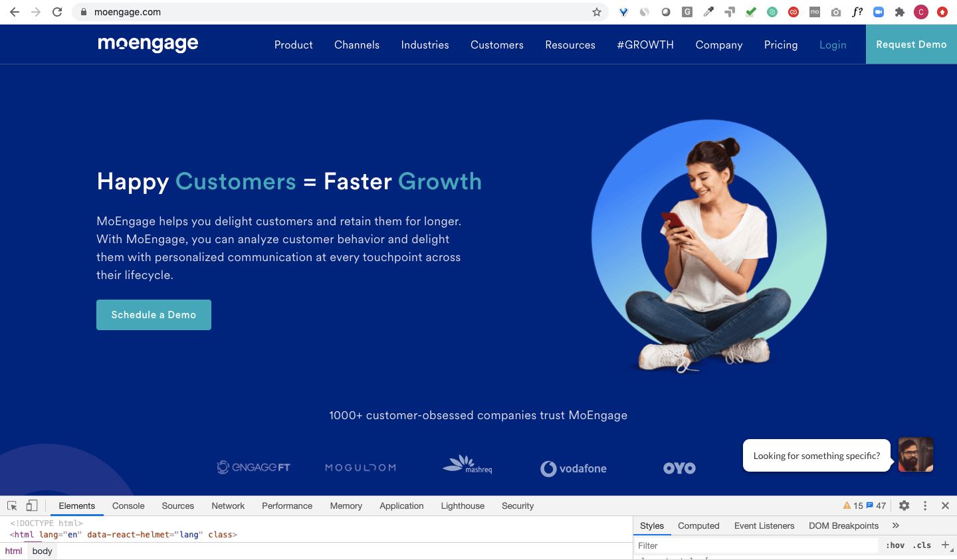Open the Chrome profile avatar 'C'
The image size is (957, 560).
[921, 12]
